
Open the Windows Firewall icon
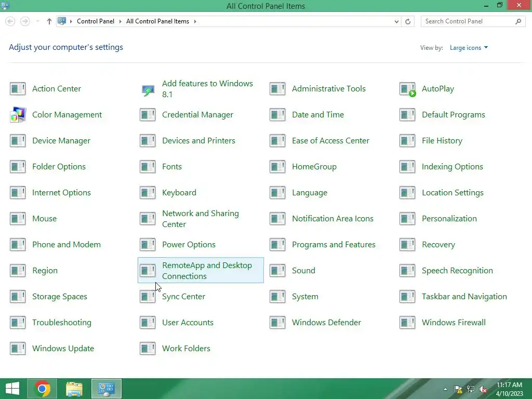[x=407, y=323]
